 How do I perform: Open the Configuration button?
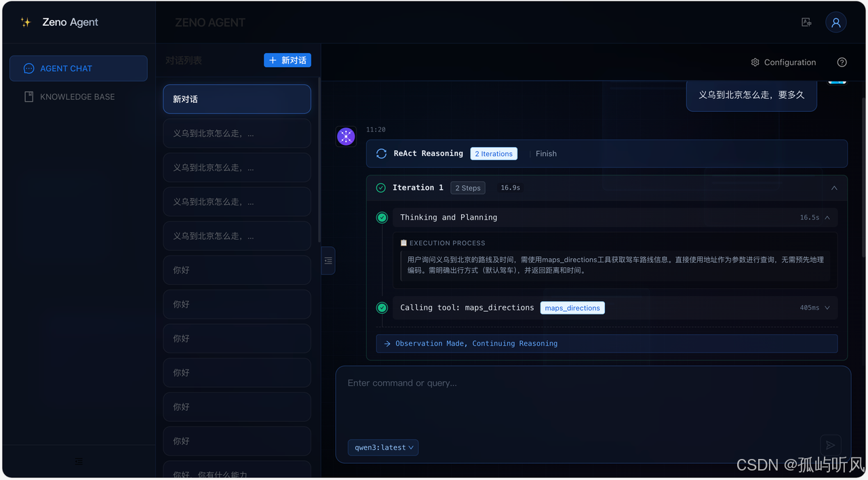[x=783, y=62]
